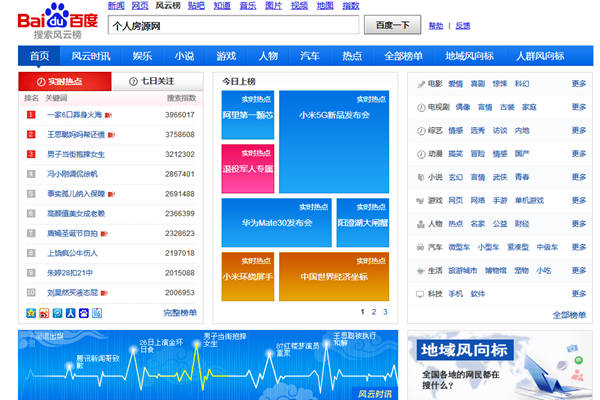Viewport: 600px width, 400px height.
Task: Open 风云时讯 in the blue navigation bar
Action: pos(91,56)
